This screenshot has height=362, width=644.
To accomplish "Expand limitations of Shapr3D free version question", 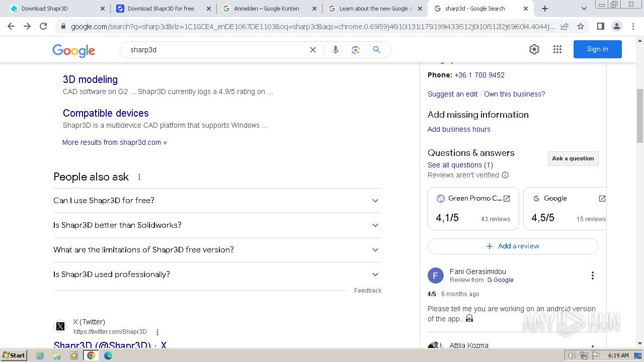I will click(x=217, y=250).
